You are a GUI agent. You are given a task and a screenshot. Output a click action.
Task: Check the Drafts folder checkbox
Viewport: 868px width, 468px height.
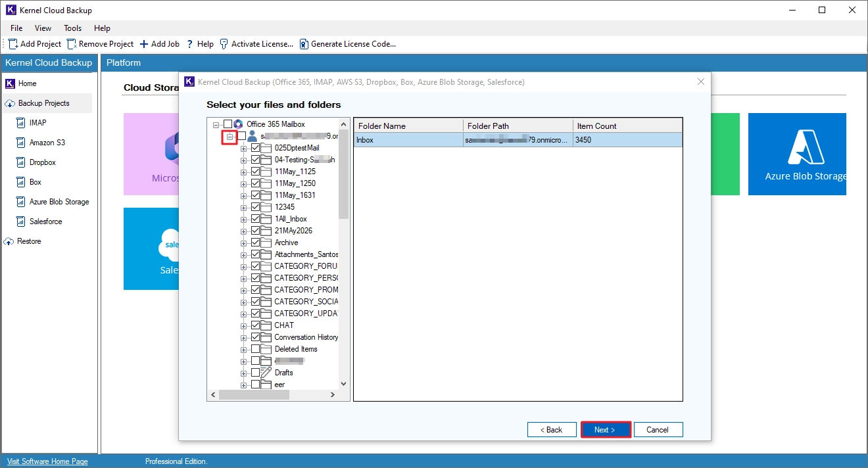point(255,373)
